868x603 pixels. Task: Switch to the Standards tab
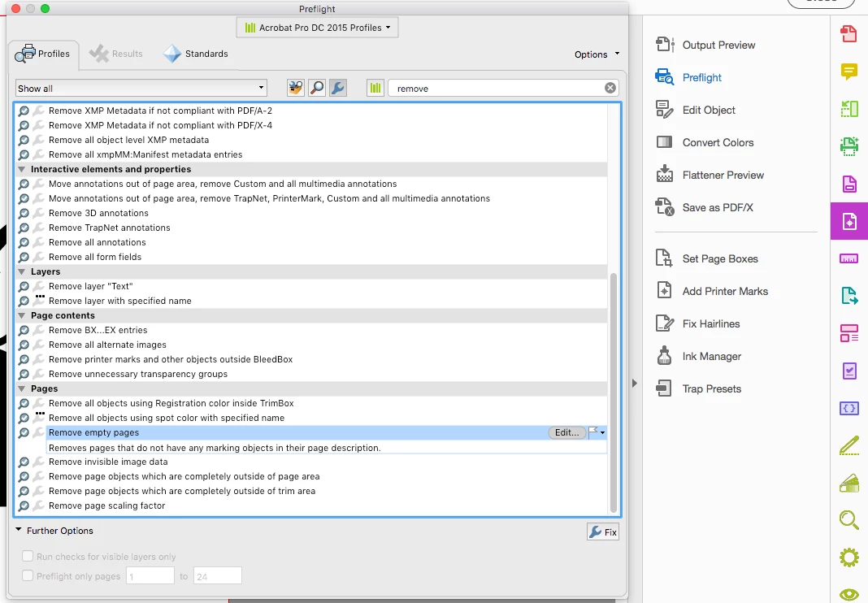[195, 54]
